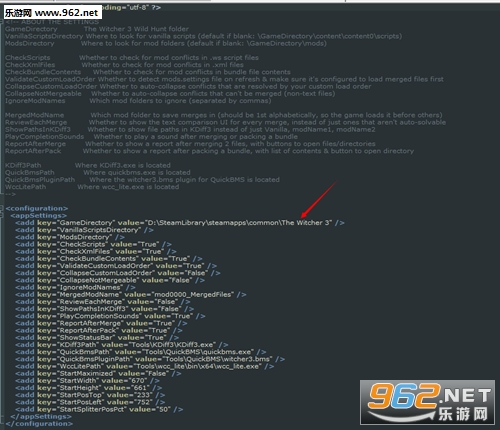Click the StartHeight value "661"
500x430 pixels.
pos(140,388)
